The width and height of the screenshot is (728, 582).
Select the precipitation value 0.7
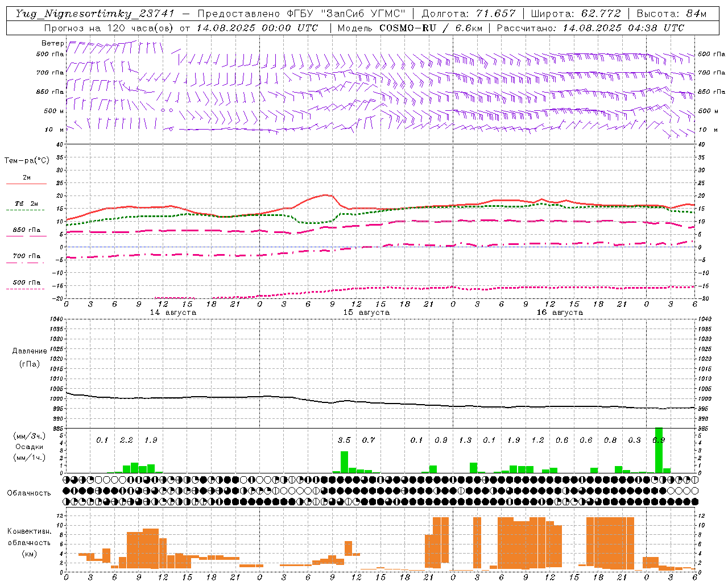[x=369, y=440]
